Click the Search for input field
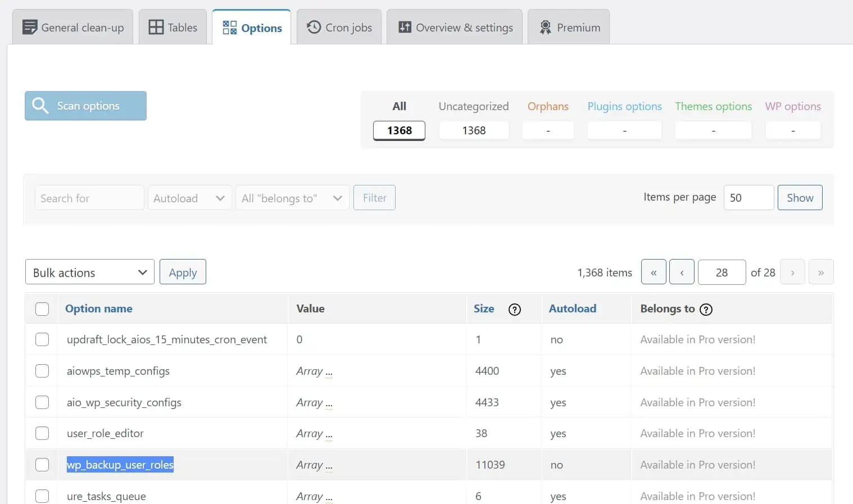Screen dimensions: 853x504 point(89,198)
